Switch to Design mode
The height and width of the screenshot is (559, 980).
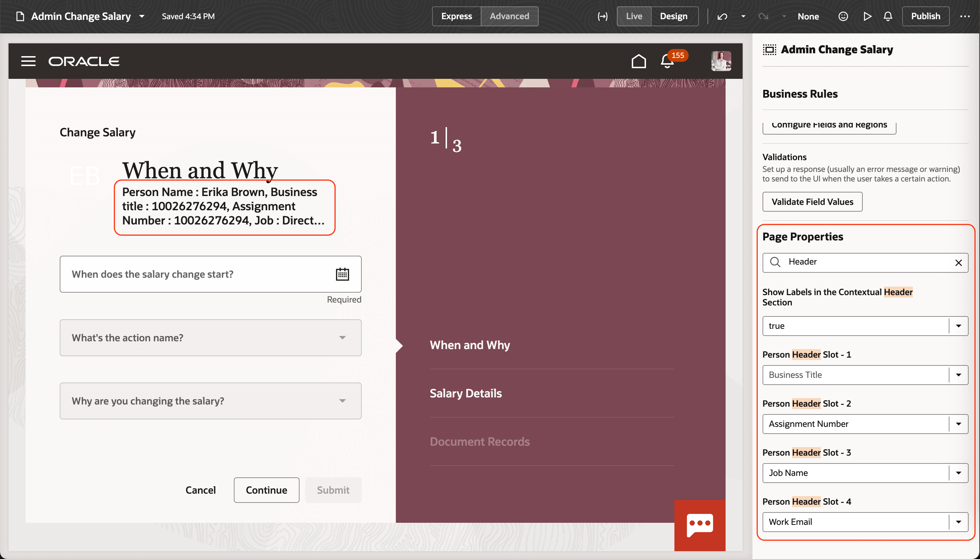pyautogui.click(x=674, y=16)
